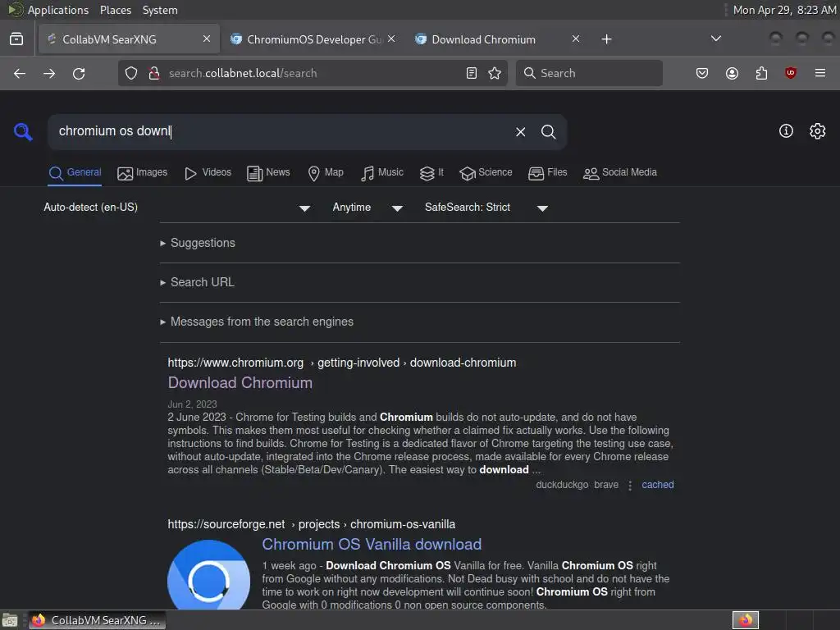Close the CollabVM SearXNG tab
The width and height of the screenshot is (840, 630).
coord(207,39)
